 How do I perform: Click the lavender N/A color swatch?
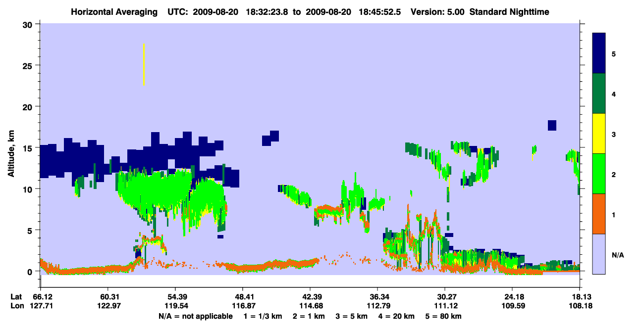[599, 253]
